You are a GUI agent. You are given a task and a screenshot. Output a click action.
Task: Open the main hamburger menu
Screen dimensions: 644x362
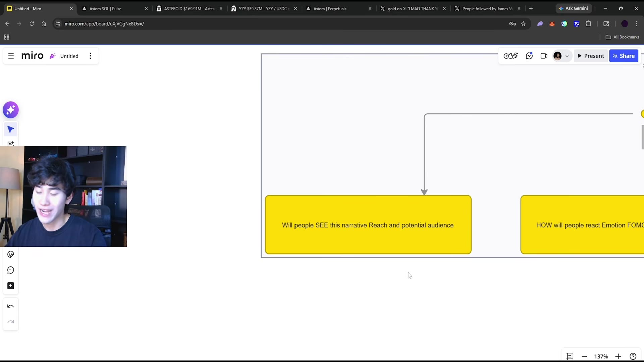(x=11, y=56)
